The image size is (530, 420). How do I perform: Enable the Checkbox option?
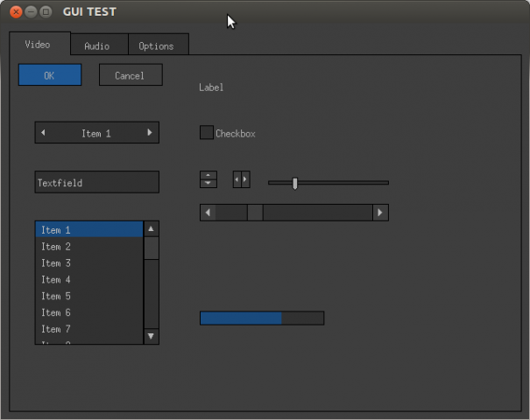click(207, 133)
